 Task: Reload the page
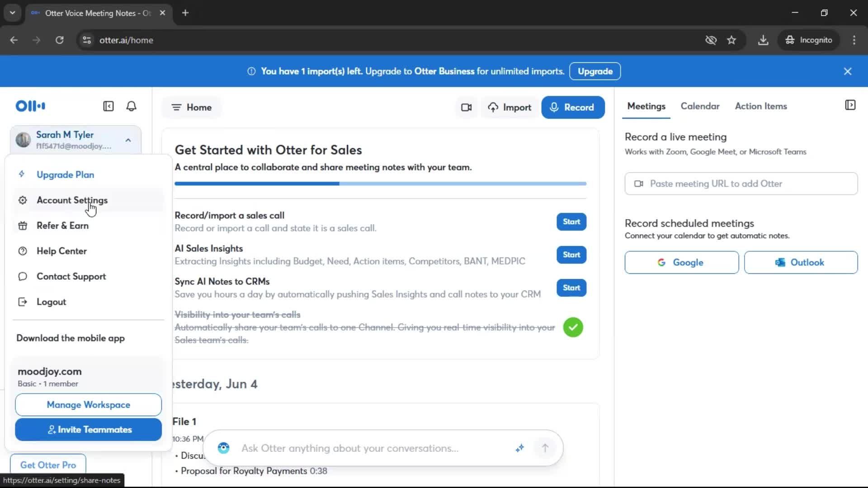pyautogui.click(x=59, y=40)
